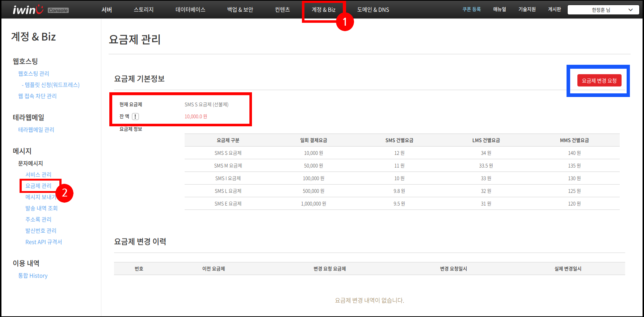644x317 pixels.
Task: Click the 쿠폰 등록 link
Action: click(472, 9)
